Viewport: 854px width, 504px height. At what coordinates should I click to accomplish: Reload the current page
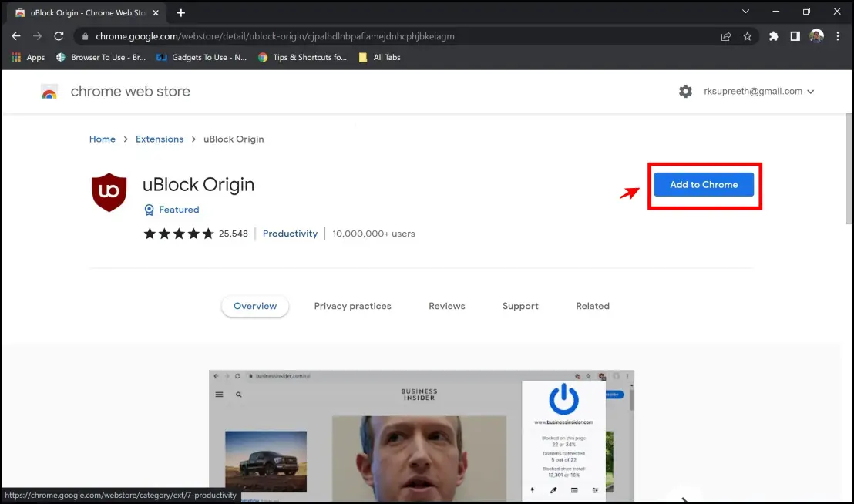(59, 36)
